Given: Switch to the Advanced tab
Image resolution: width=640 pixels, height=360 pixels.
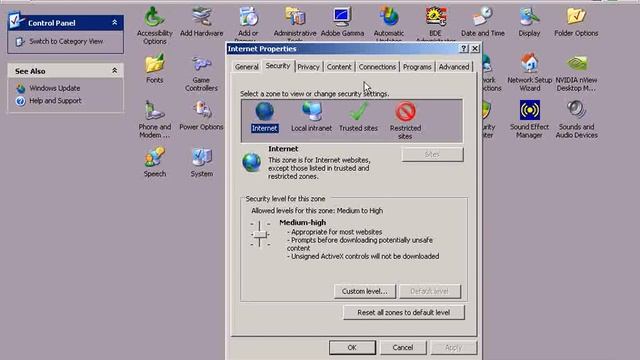Looking at the screenshot, I should pyautogui.click(x=454, y=67).
